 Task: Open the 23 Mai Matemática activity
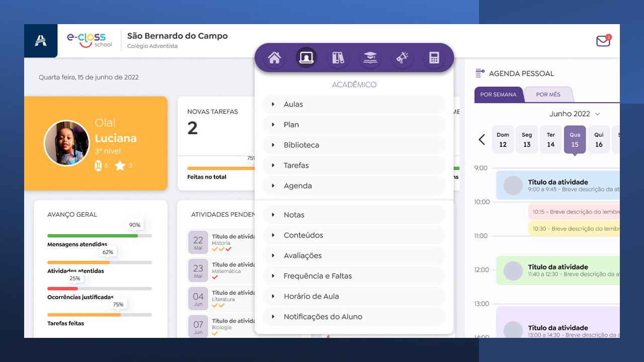[221, 270]
